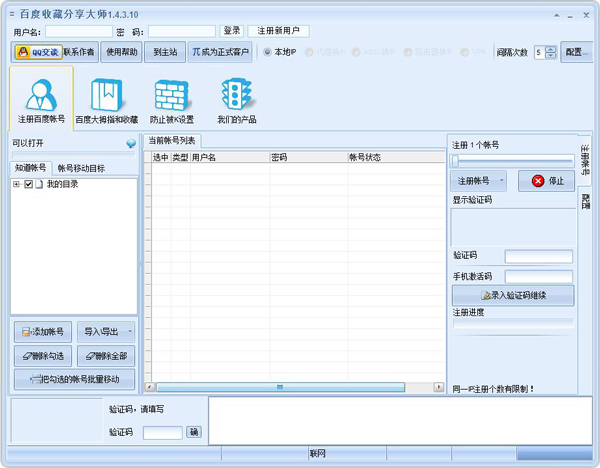Focus the 验证码 field in right panel

(539, 256)
